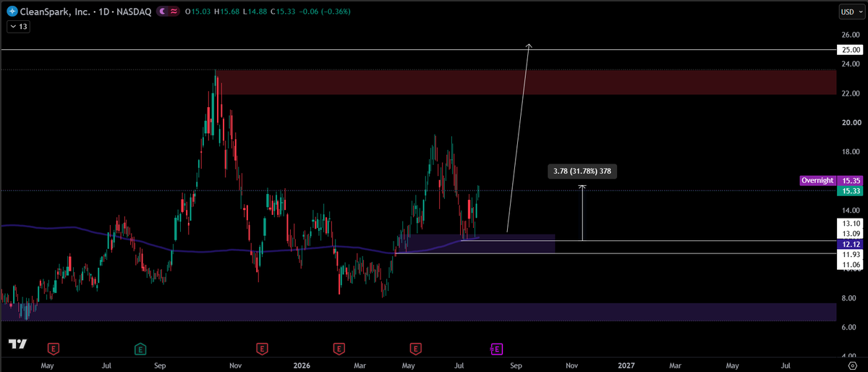The height and width of the screenshot is (372, 868).
Task: Click the 3.78 (31.78%) measurement label
Action: (583, 172)
